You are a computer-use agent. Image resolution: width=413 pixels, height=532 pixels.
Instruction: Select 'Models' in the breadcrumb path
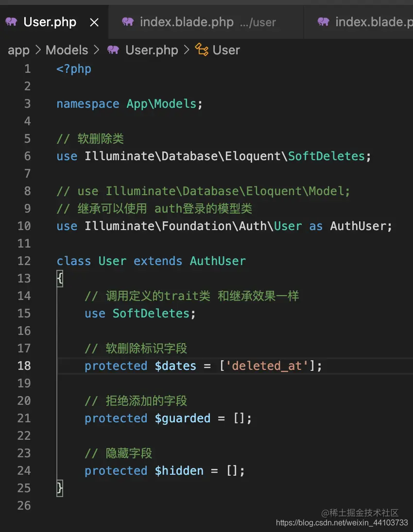tap(67, 50)
